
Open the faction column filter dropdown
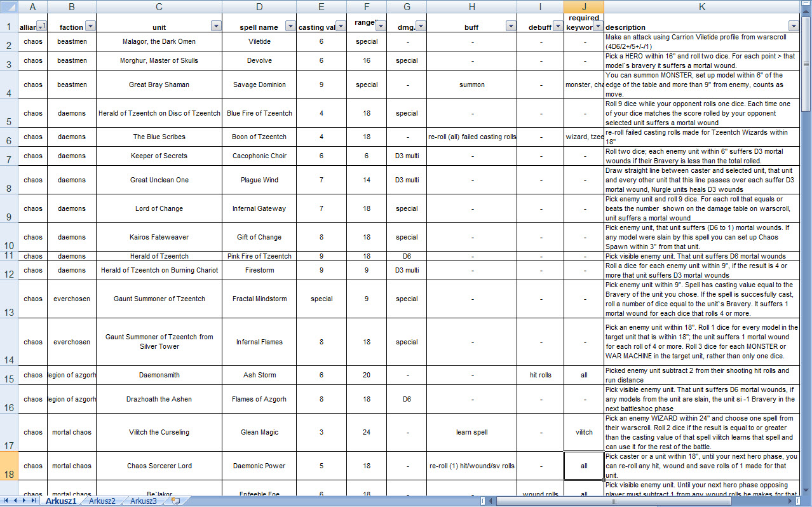pos(90,27)
